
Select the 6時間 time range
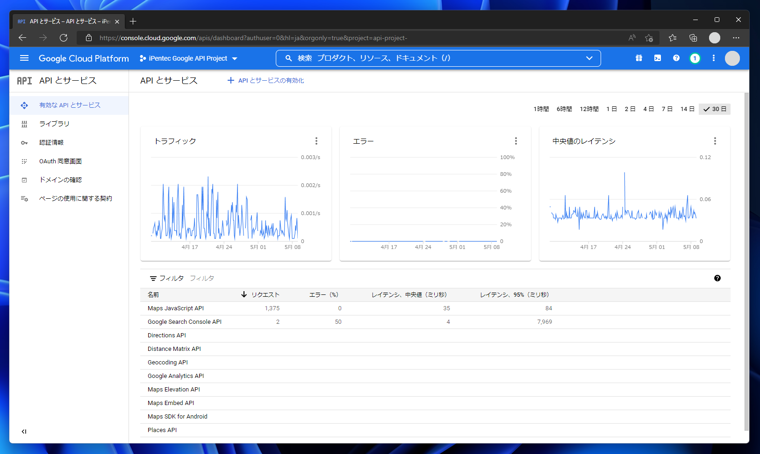[x=564, y=109]
